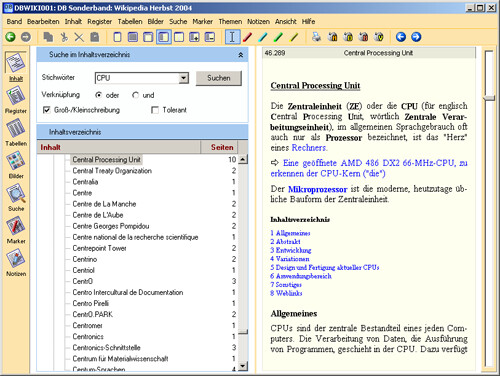Click the layout icon with plus sign
The image size is (500, 376).
[x=194, y=37]
